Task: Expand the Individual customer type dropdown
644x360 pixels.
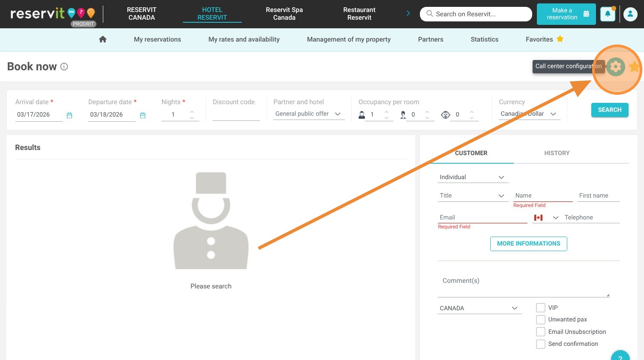Action: (x=473, y=177)
